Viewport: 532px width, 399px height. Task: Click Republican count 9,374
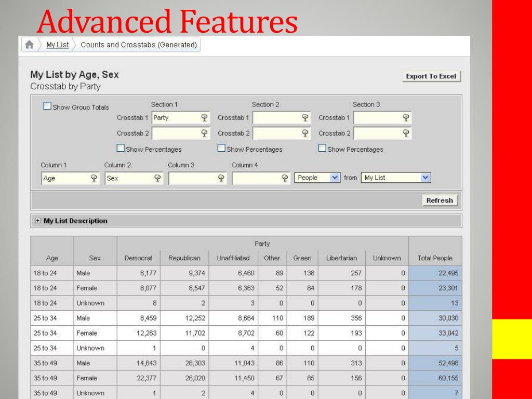[x=197, y=273]
